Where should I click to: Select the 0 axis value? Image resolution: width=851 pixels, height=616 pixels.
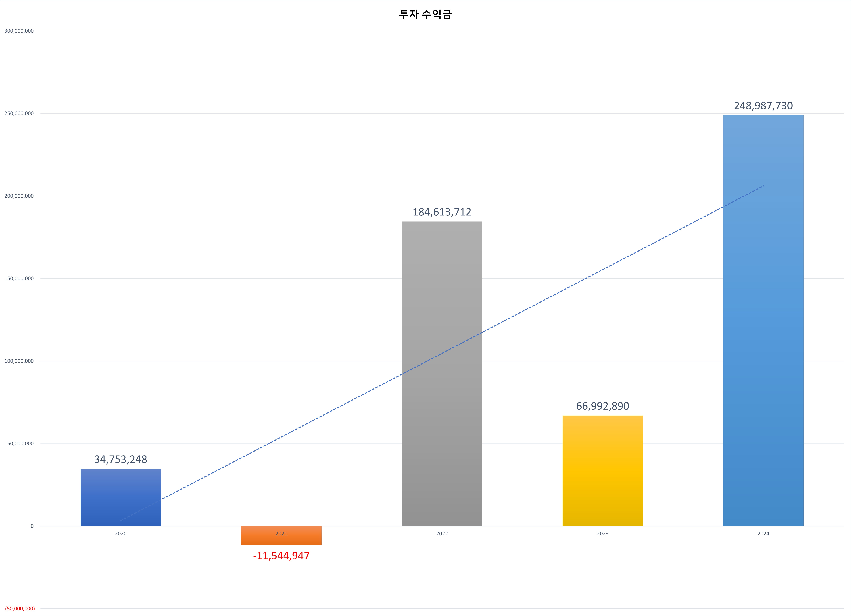point(32,526)
